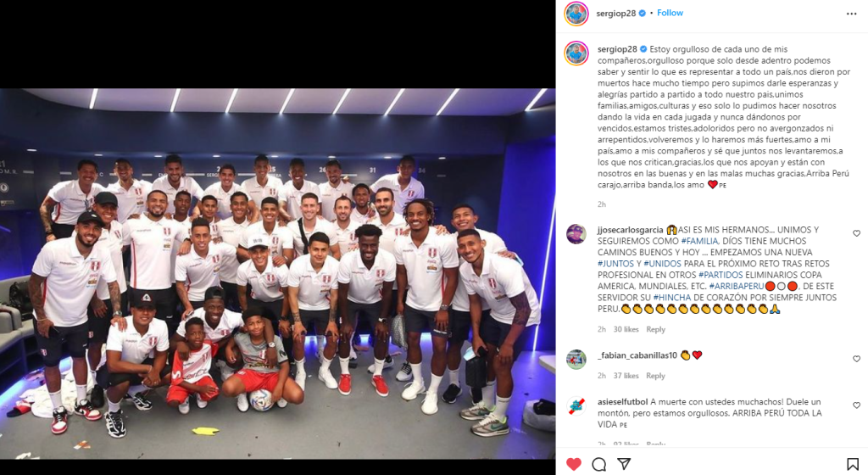Open sergiop28 profile picture in header
The height and width of the screenshot is (475, 868).
(576, 14)
